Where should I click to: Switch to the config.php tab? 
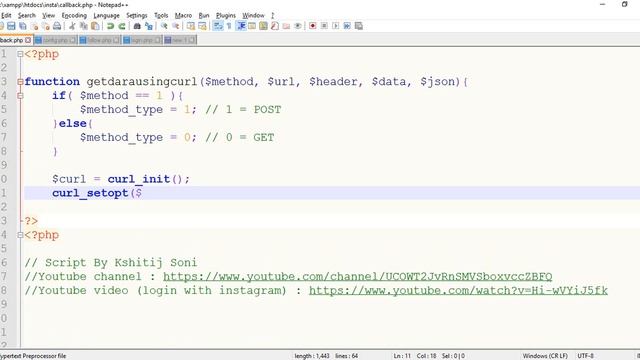pos(55,40)
